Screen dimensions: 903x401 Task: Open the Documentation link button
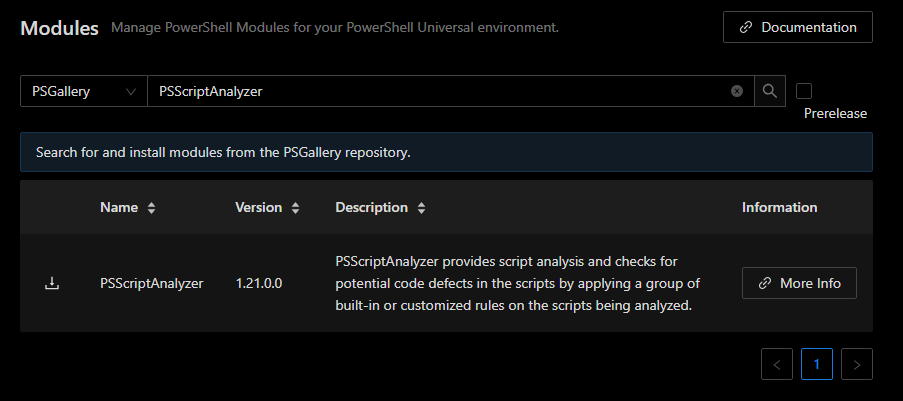(x=798, y=27)
